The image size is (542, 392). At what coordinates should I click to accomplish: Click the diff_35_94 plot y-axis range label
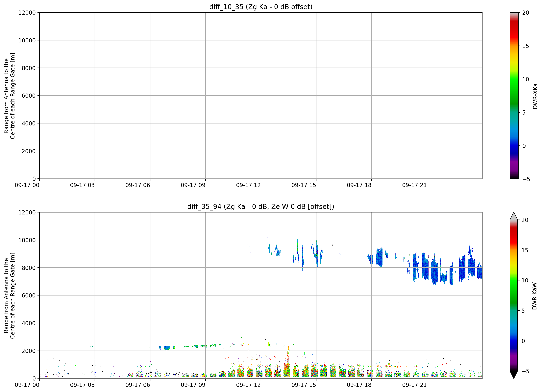pyautogui.click(x=9, y=295)
